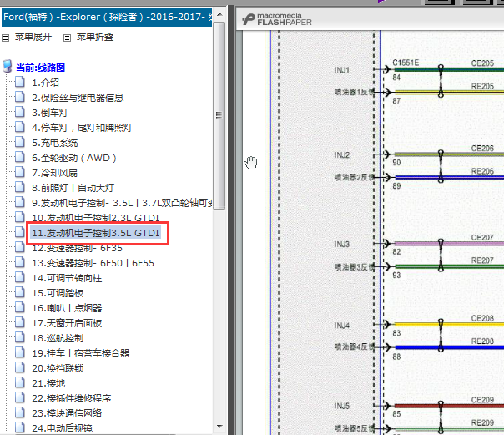
Task: Click the page icon beside 1.介绍
Action: click(19, 82)
